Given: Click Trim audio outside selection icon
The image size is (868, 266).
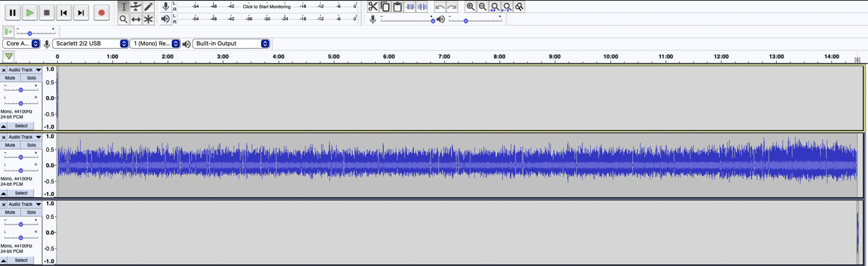Looking at the screenshot, I should (x=410, y=7).
